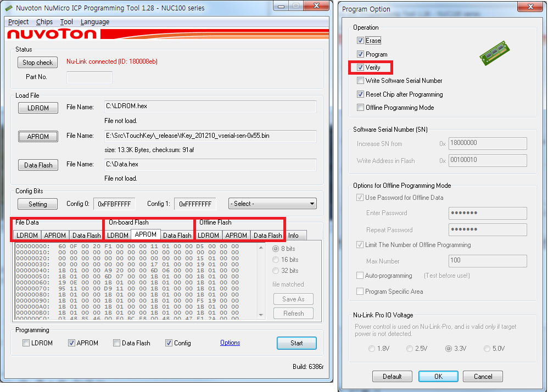Open the Config Bits Select dropdown

[x=272, y=204]
